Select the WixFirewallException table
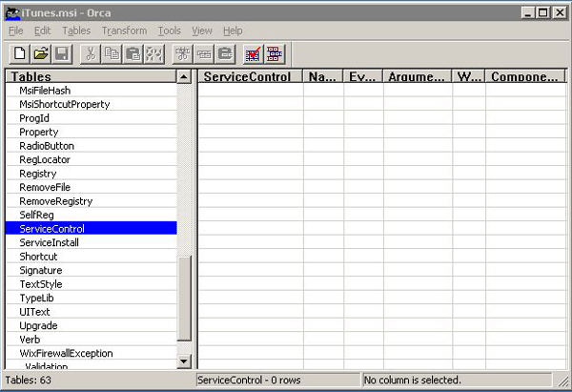Viewport: 572px width, 392px height. tap(66, 353)
